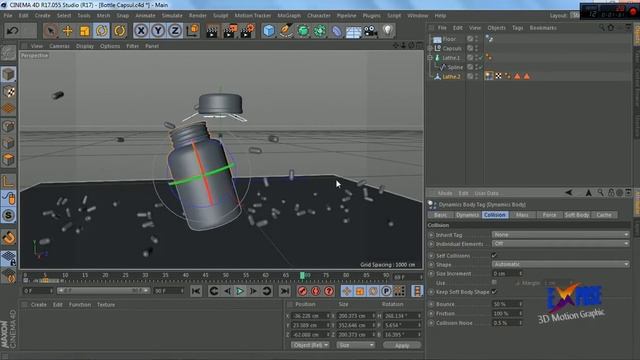640x360 pixels.
Task: Add a Floor environment object
Action: [x=353, y=31]
